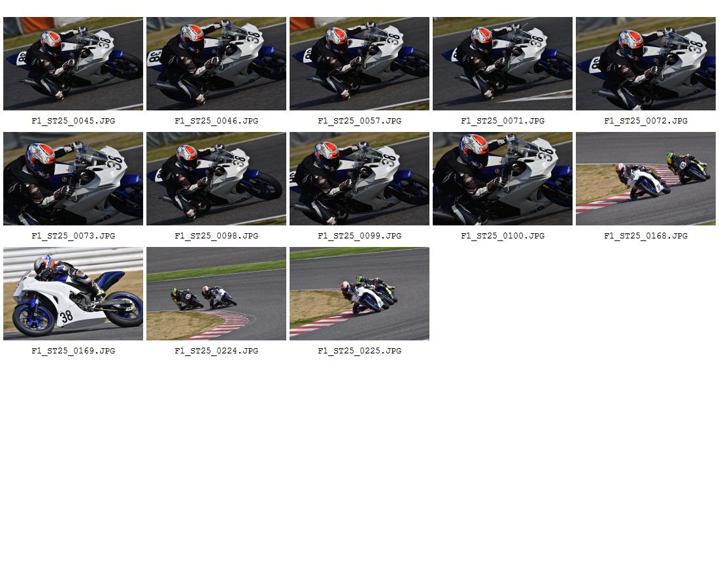Click the F1_ST25_0168.JPG filename caption
The image size is (719, 588).
point(646,236)
